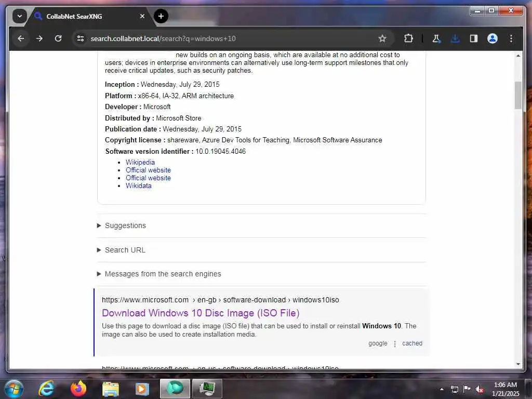Show hidden system tray icons
This screenshot has height=399, width=532.
pos(442,389)
